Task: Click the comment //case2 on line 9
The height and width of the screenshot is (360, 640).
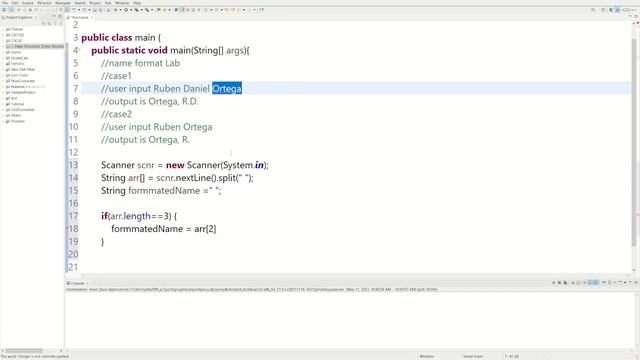Action: 116,114
